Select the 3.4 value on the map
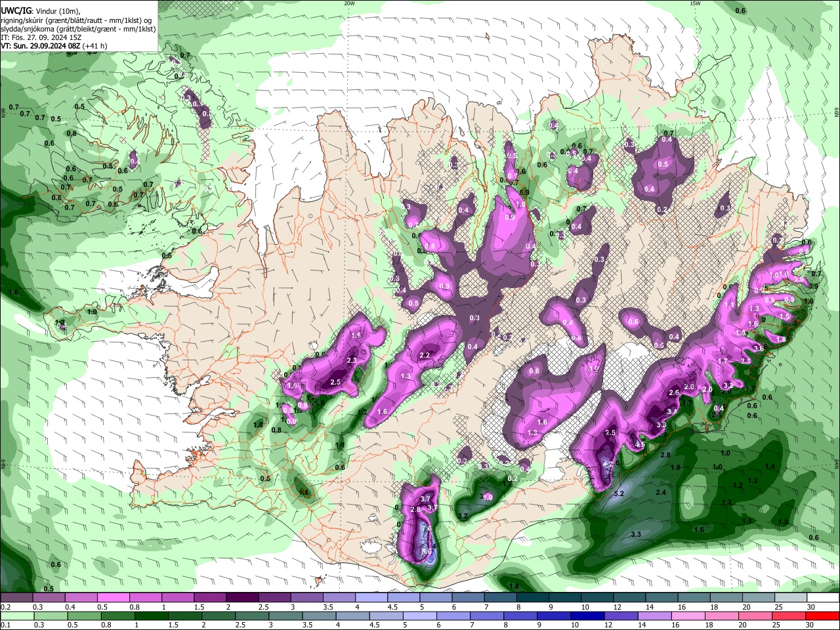This screenshot has height=630, width=840. point(671,411)
